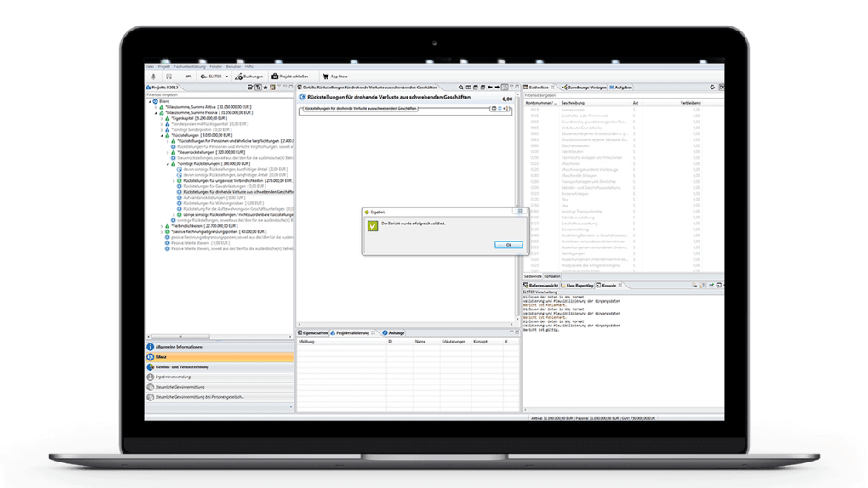Viewport: 868px width, 488px height.
Task: Collapse the Rückstellungen tree node
Action: [x=162, y=135]
